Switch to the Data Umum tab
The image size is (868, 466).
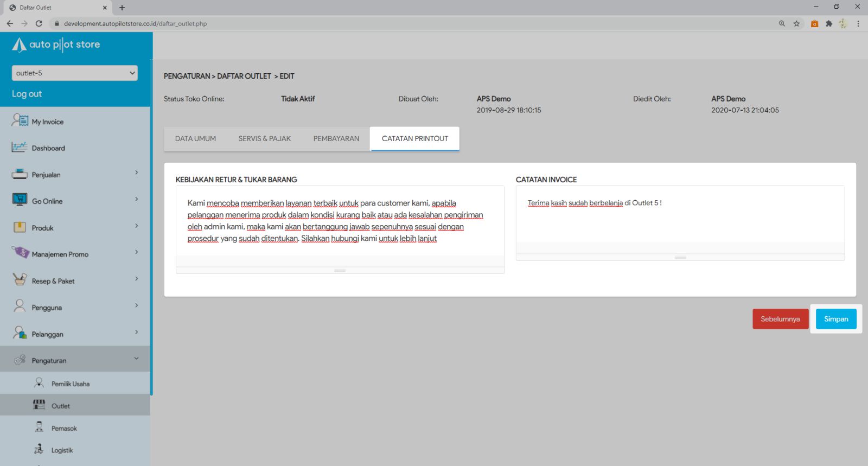pyautogui.click(x=195, y=139)
